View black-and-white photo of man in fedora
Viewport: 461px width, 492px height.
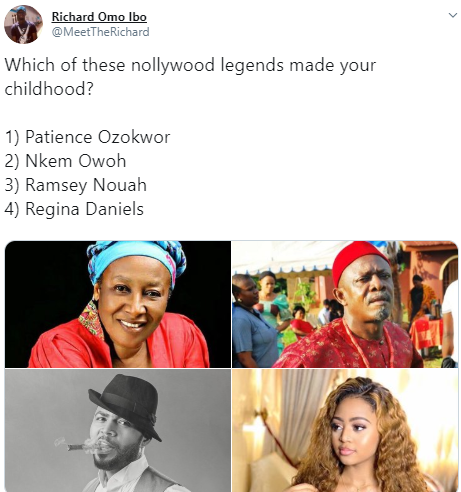pyautogui.click(x=118, y=430)
